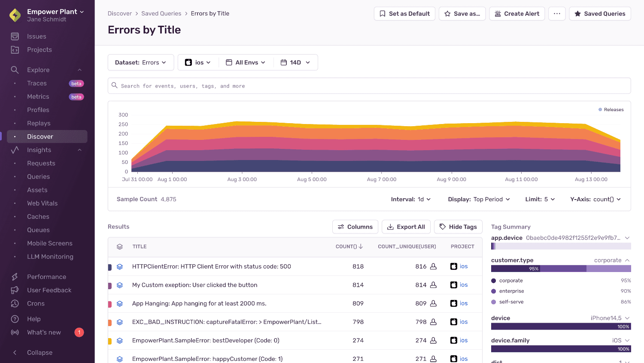Click the Help lifebuoy icon in sidebar

pyautogui.click(x=14, y=319)
